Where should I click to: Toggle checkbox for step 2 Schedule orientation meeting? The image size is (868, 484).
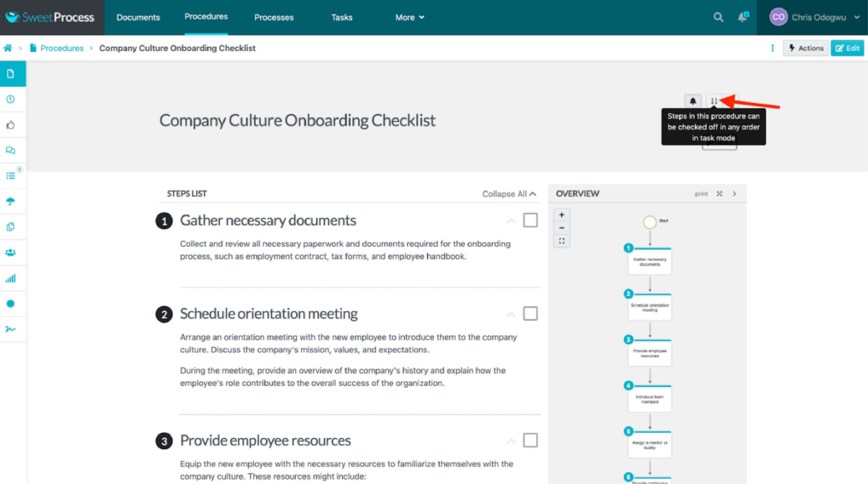(x=530, y=313)
